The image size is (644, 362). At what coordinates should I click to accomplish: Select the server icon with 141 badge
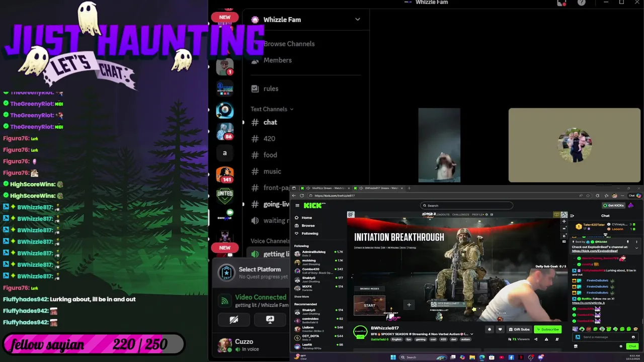[x=224, y=174]
